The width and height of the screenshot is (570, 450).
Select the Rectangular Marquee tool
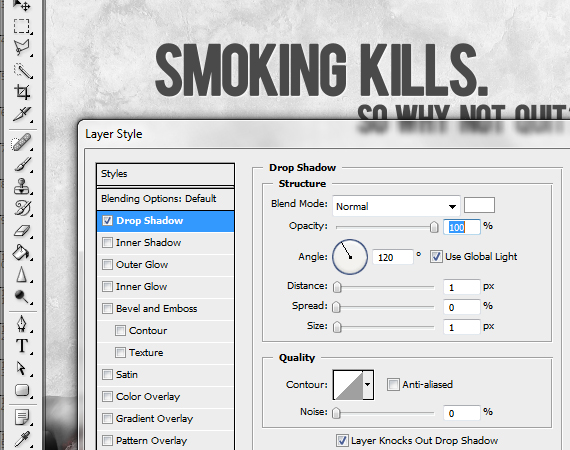coord(22,26)
